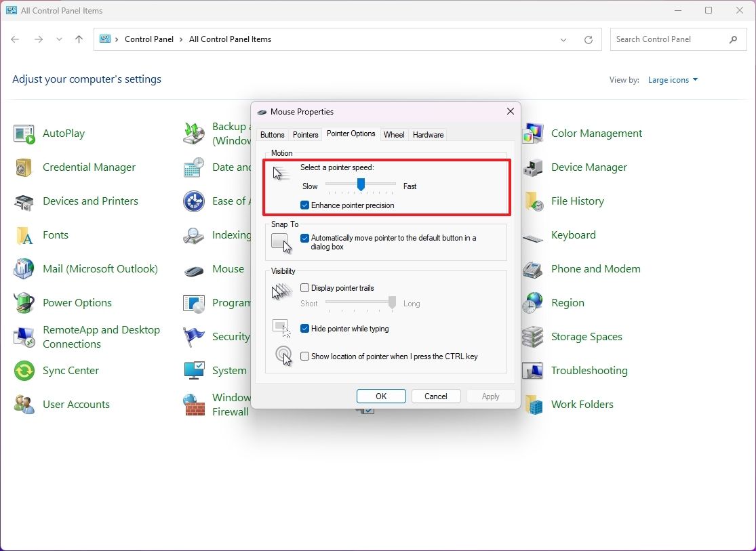The height and width of the screenshot is (551, 756).
Task: Launch the Troubleshooting item
Action: pos(589,370)
